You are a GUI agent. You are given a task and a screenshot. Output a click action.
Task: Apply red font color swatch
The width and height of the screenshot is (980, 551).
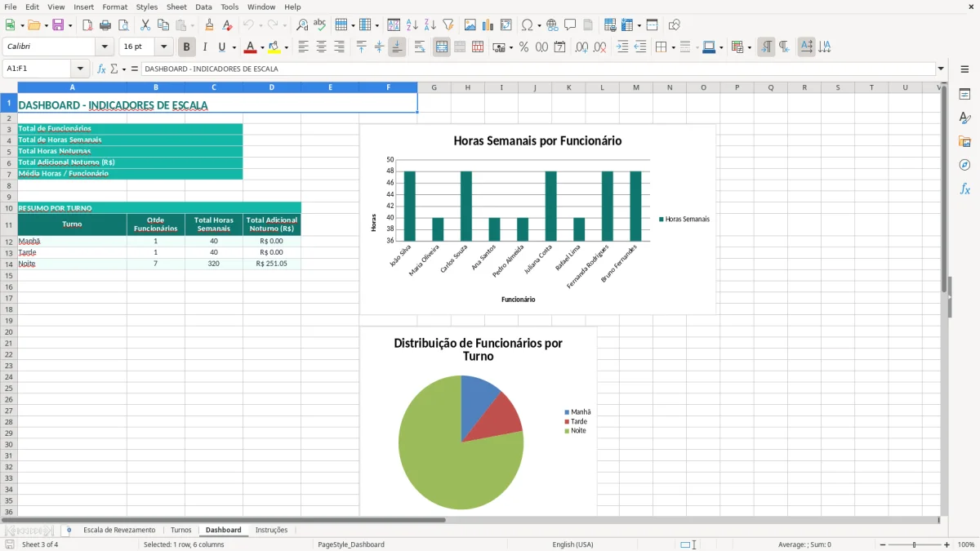coord(250,47)
